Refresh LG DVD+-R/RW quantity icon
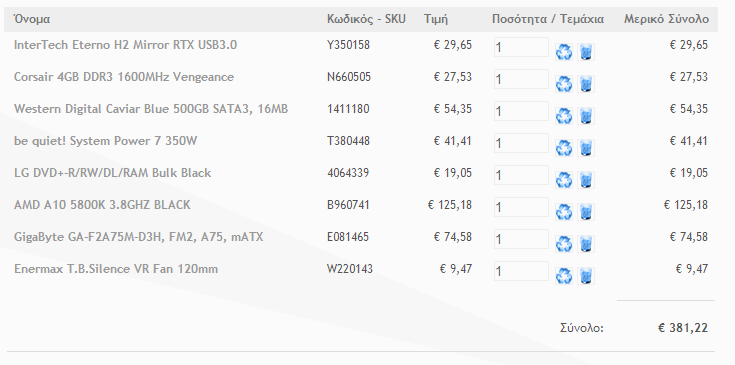 click(563, 179)
